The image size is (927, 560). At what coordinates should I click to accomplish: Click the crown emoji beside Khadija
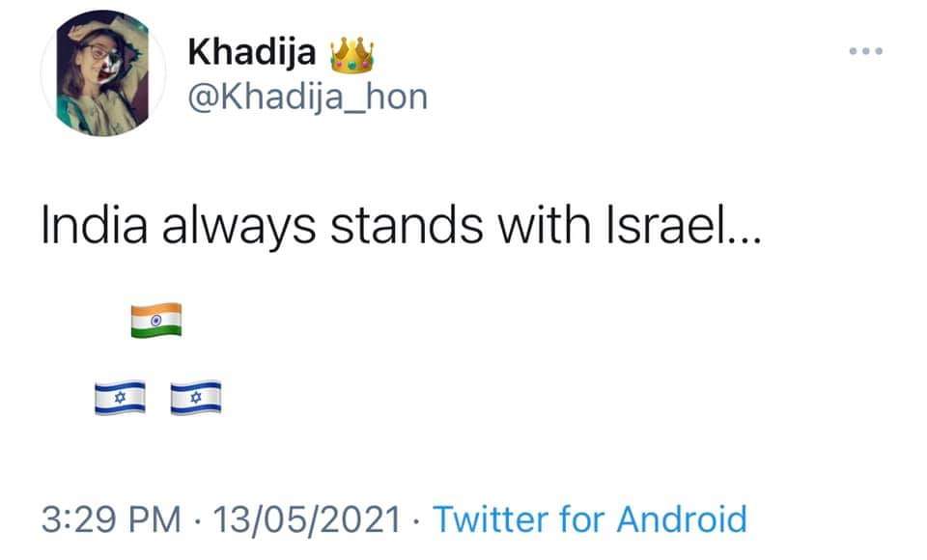[x=351, y=55]
